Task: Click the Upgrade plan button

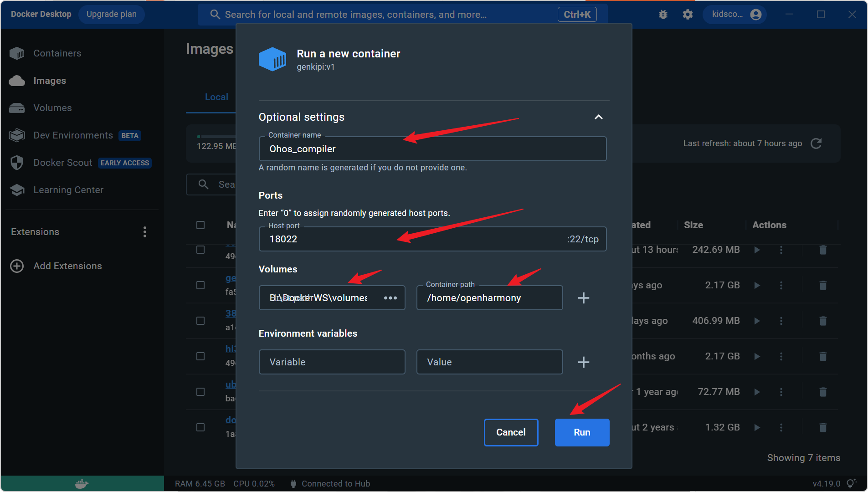Action: tap(112, 15)
